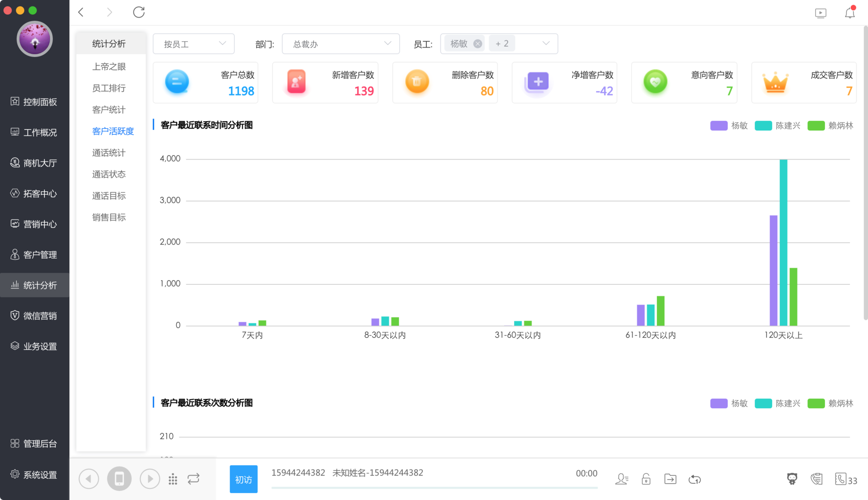868x500 pixels.
Task: Switch to 上帝之眼 submenu
Action: point(109,66)
